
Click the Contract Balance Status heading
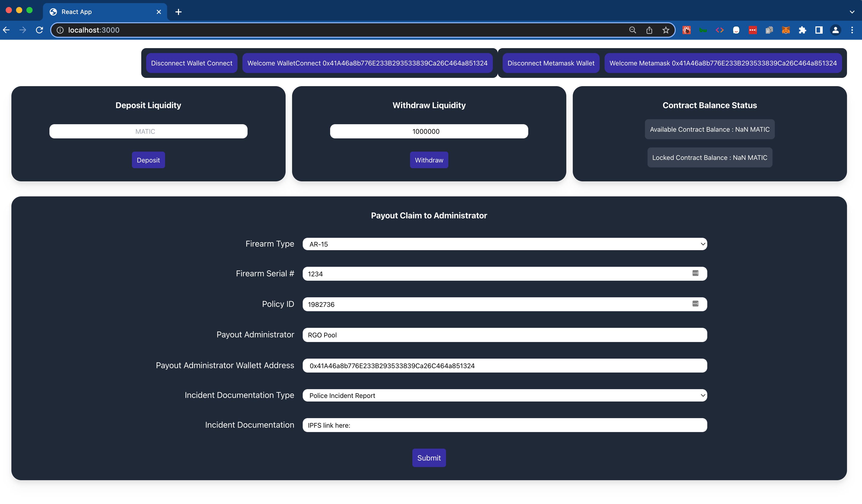[x=709, y=105]
